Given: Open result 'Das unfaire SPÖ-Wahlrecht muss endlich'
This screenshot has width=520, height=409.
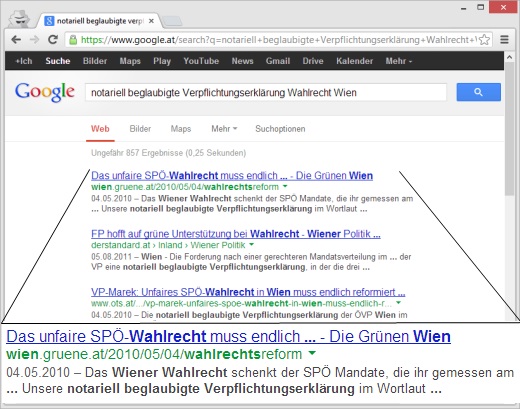Looking at the screenshot, I should 232,175.
